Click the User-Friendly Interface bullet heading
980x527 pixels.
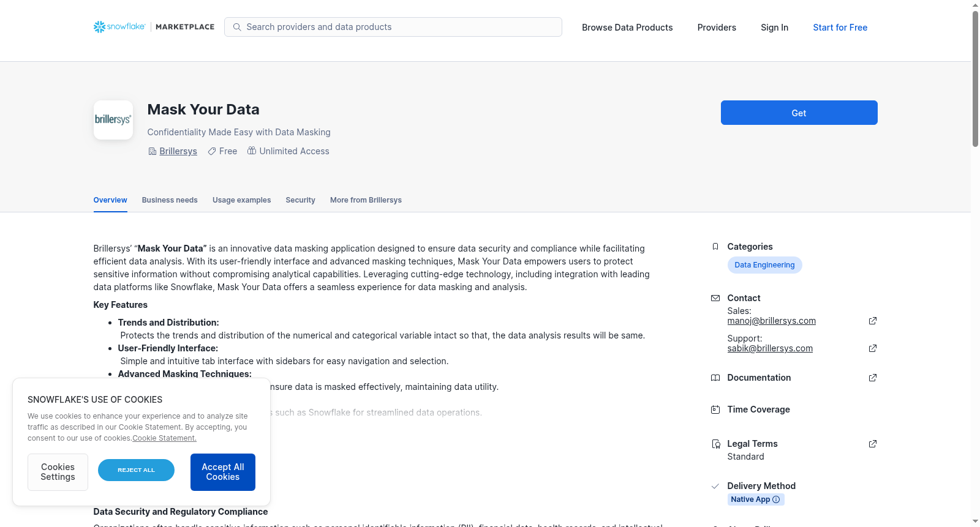[168, 348]
